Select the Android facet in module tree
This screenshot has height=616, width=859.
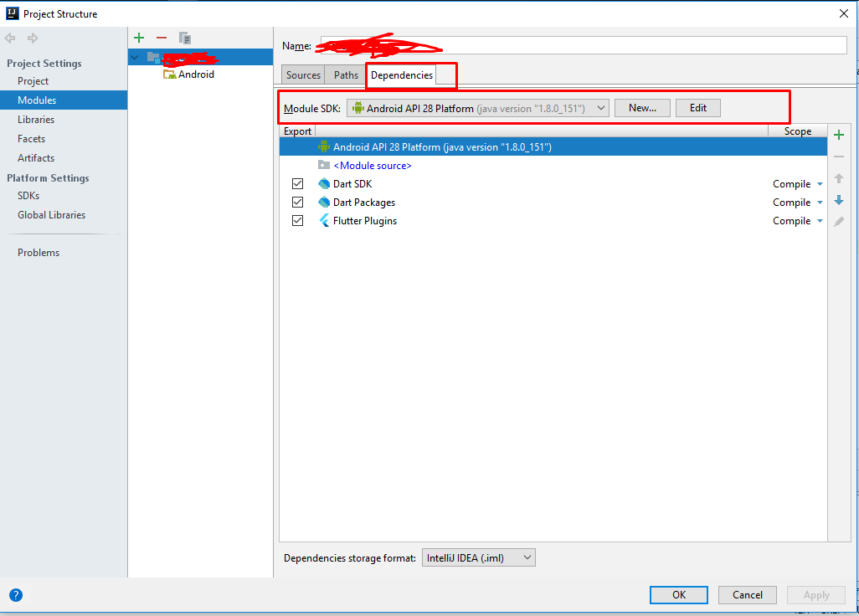tap(195, 74)
